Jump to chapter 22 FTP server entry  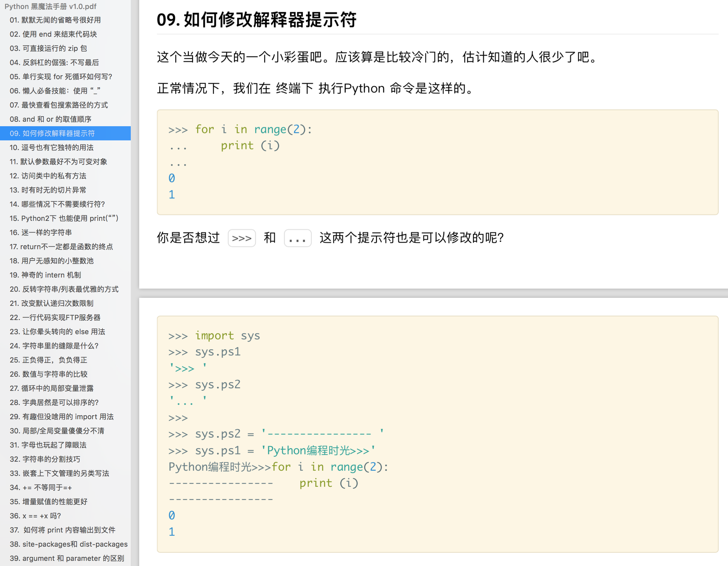[x=55, y=317]
